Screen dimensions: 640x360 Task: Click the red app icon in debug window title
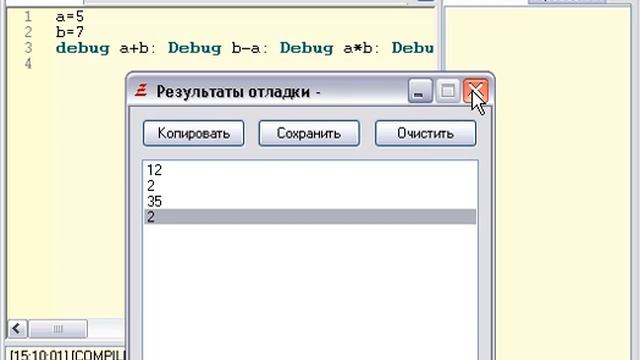pyautogui.click(x=141, y=90)
